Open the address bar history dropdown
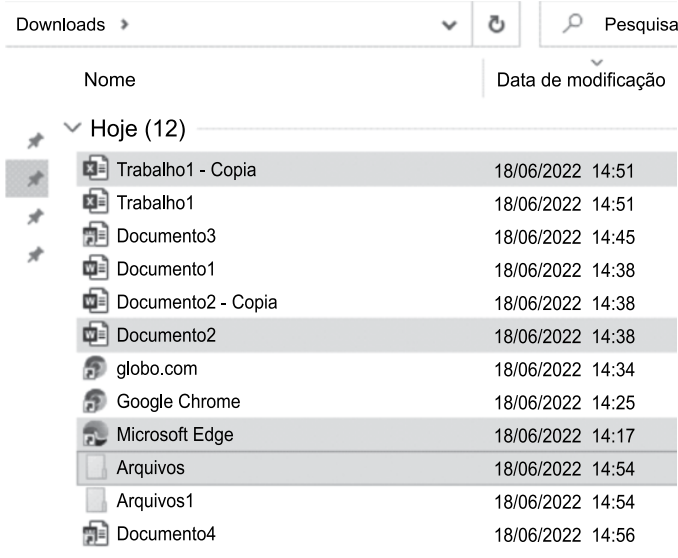The image size is (678, 558). pyautogui.click(x=449, y=25)
